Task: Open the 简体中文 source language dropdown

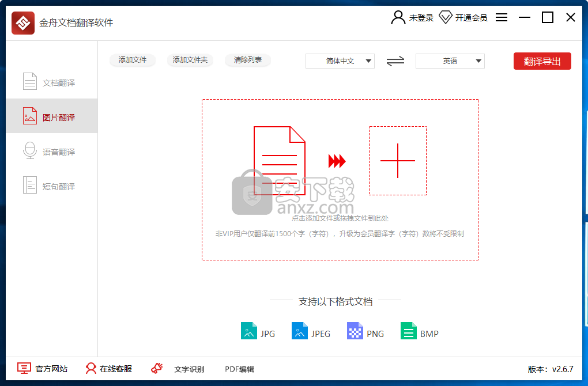Action: click(x=340, y=61)
